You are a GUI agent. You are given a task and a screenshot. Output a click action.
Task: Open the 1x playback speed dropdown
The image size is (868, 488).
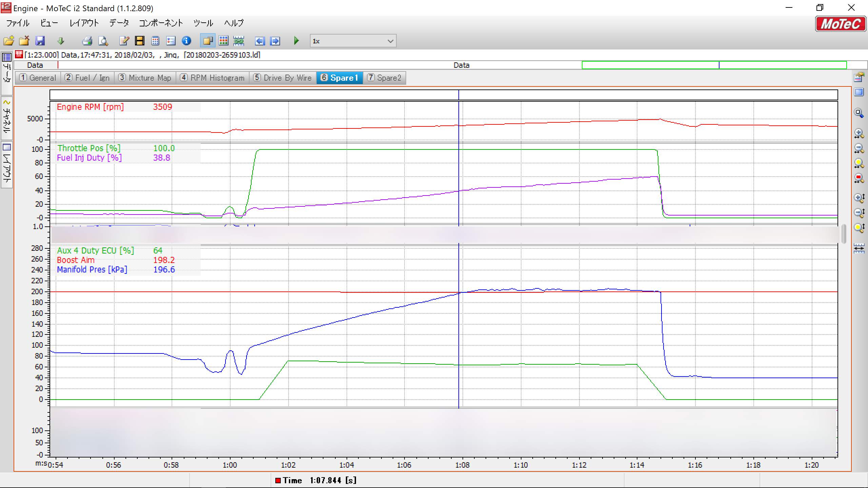click(x=390, y=41)
